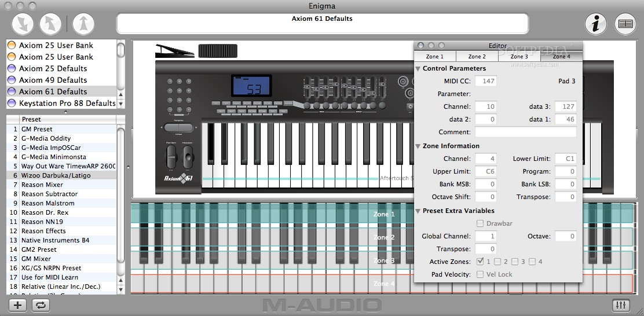Select Reason NN19 preset
The width and height of the screenshot is (644, 316).
point(61,222)
